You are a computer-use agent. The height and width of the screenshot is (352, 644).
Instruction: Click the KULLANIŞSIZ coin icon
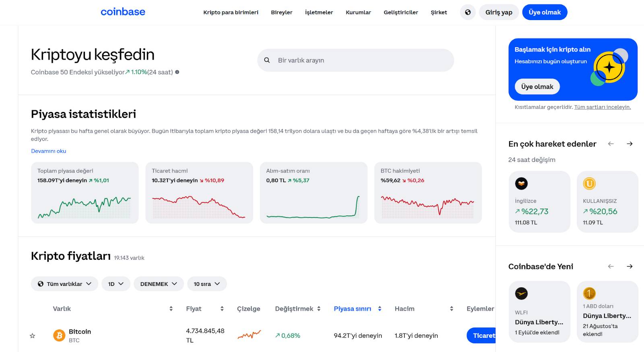coord(589,184)
